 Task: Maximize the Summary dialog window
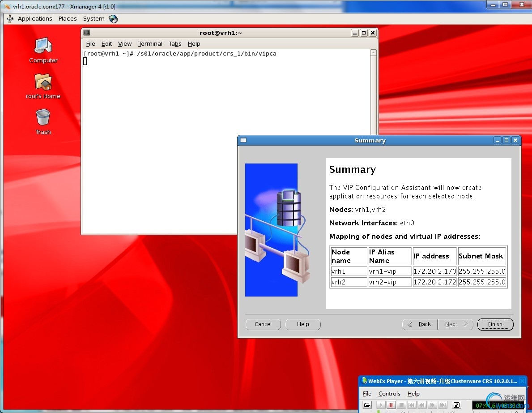coord(506,140)
